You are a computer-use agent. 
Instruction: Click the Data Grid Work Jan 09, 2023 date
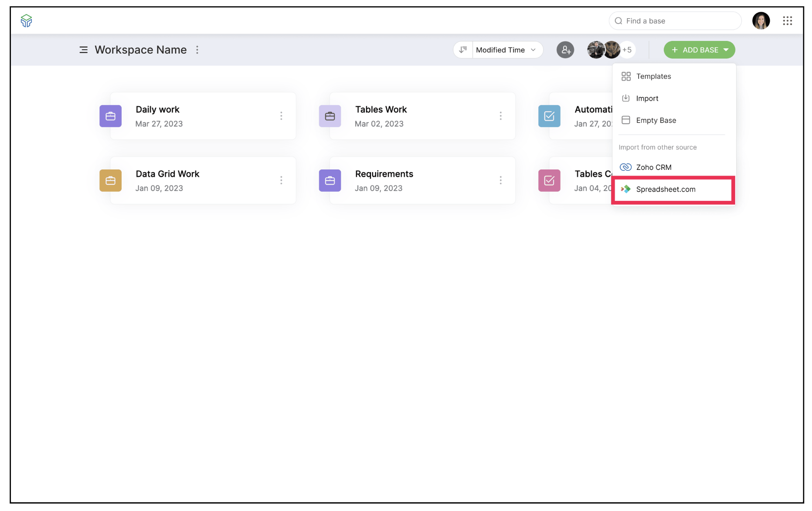(159, 188)
